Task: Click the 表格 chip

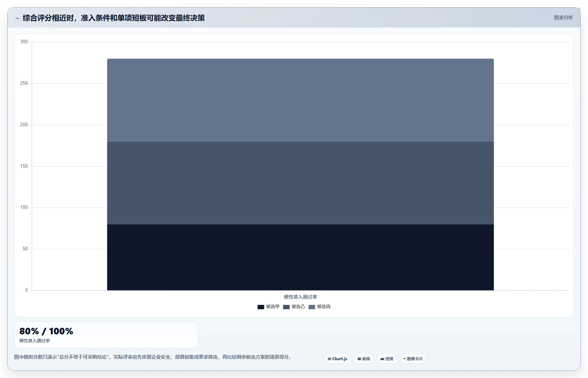Action: coord(364,359)
